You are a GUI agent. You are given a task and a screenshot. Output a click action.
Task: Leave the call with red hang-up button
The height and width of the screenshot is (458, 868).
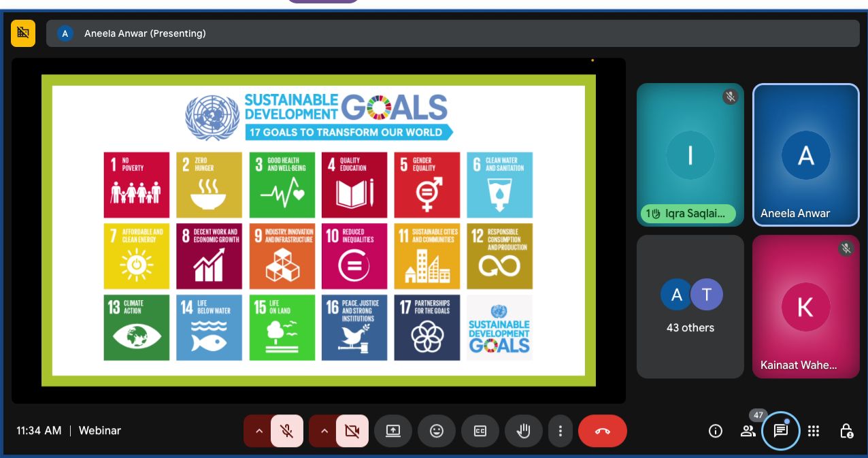602,431
